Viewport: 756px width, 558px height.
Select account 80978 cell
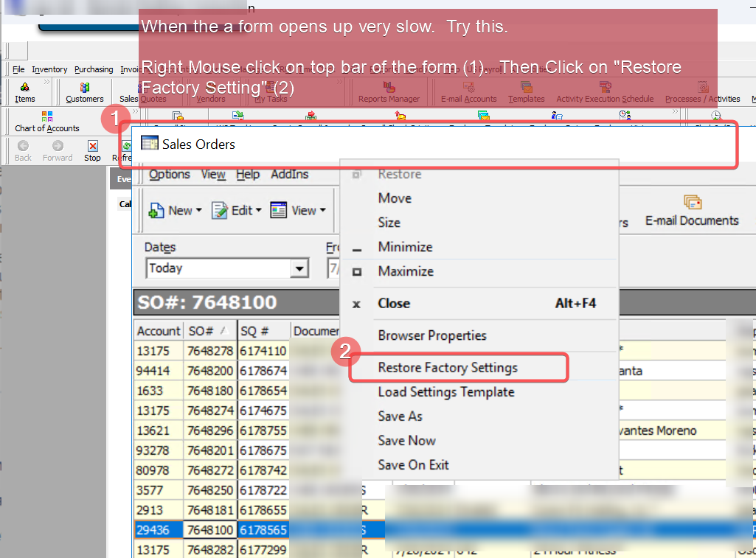click(159, 470)
